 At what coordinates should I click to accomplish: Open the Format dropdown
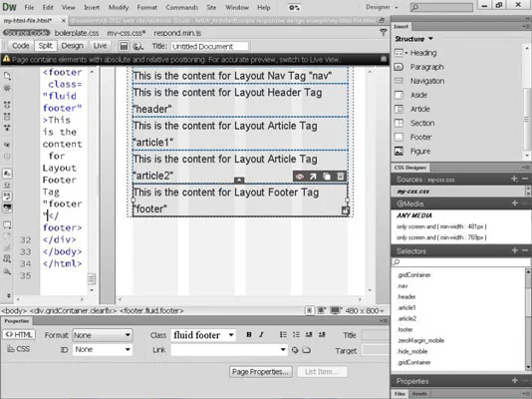[x=103, y=335]
